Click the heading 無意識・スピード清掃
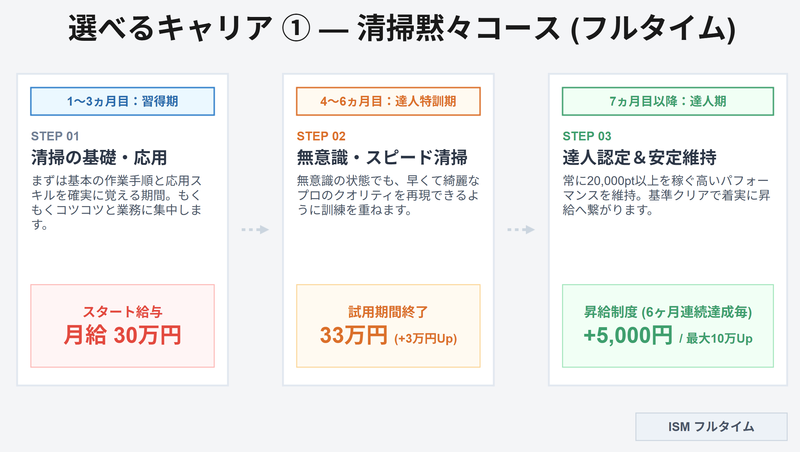This screenshot has height=452, width=800. tap(382, 158)
